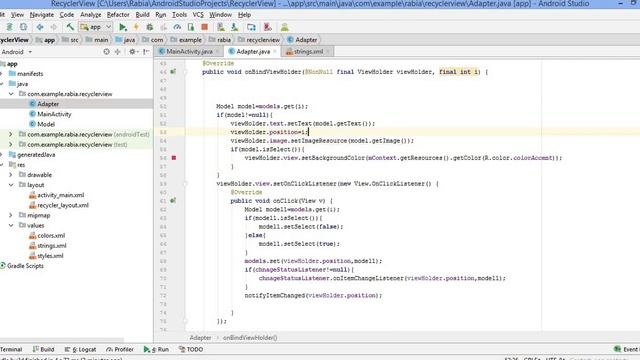The image size is (640, 360).
Task: Open the Refactor menu
Action: click(x=118, y=15)
